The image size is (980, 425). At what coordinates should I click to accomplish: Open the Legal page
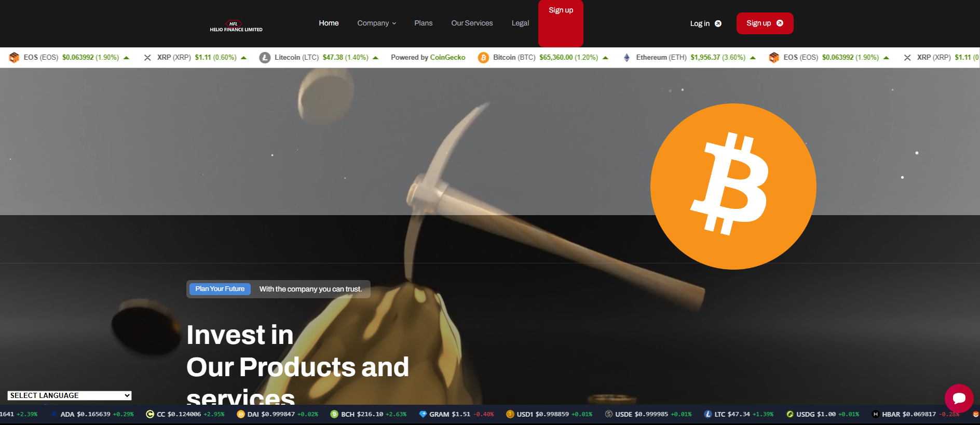coord(520,23)
